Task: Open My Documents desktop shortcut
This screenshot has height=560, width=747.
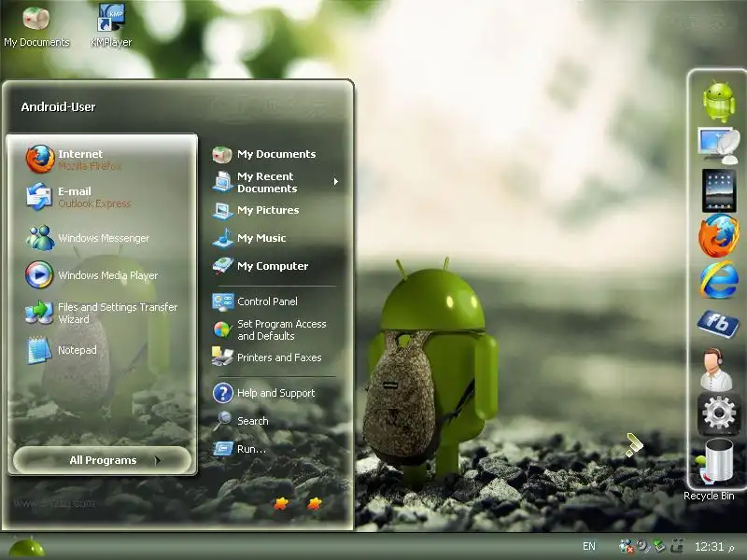Action: pos(36,27)
